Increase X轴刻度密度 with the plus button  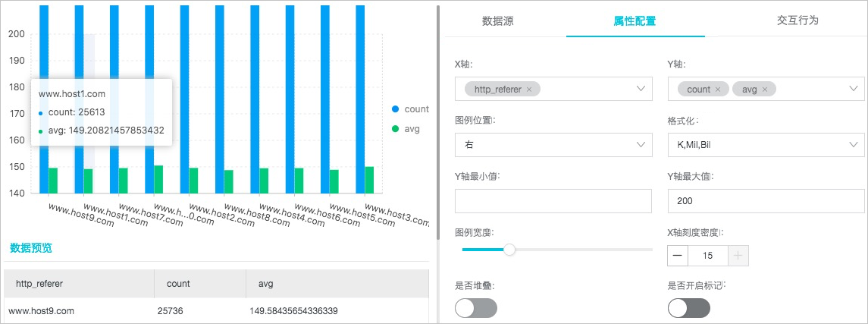coord(738,255)
